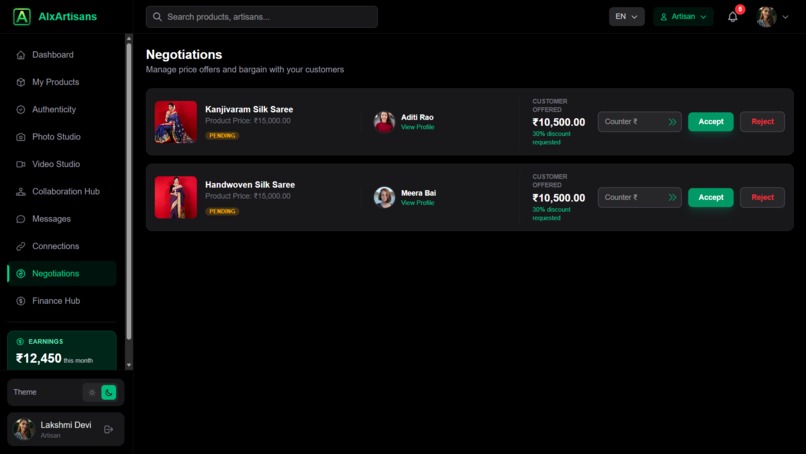Viewport: 806px width, 454px height.
Task: Send counter offer arrows for Handwoven Silk Saree
Action: pyautogui.click(x=672, y=197)
